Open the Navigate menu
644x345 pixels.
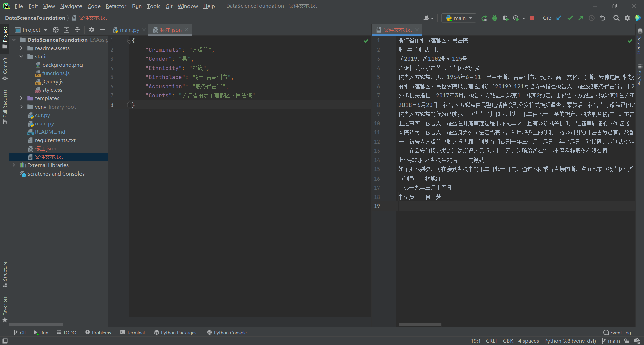[x=71, y=6]
